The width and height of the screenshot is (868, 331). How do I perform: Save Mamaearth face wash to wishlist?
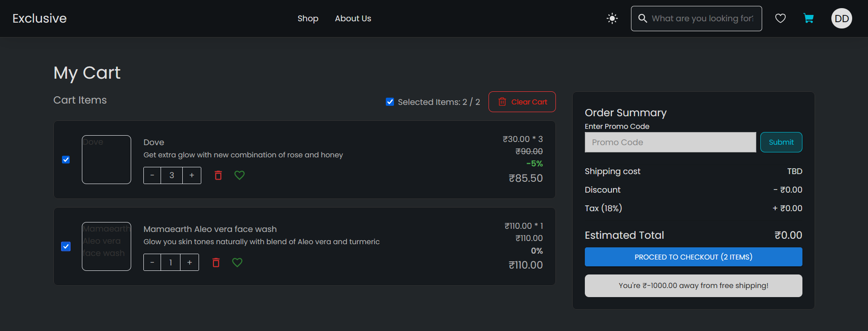(x=237, y=262)
